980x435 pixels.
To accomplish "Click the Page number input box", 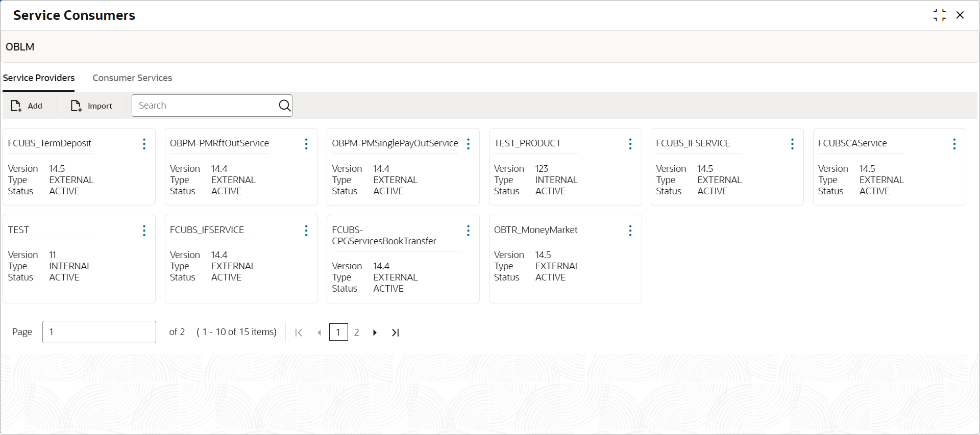I will click(99, 332).
